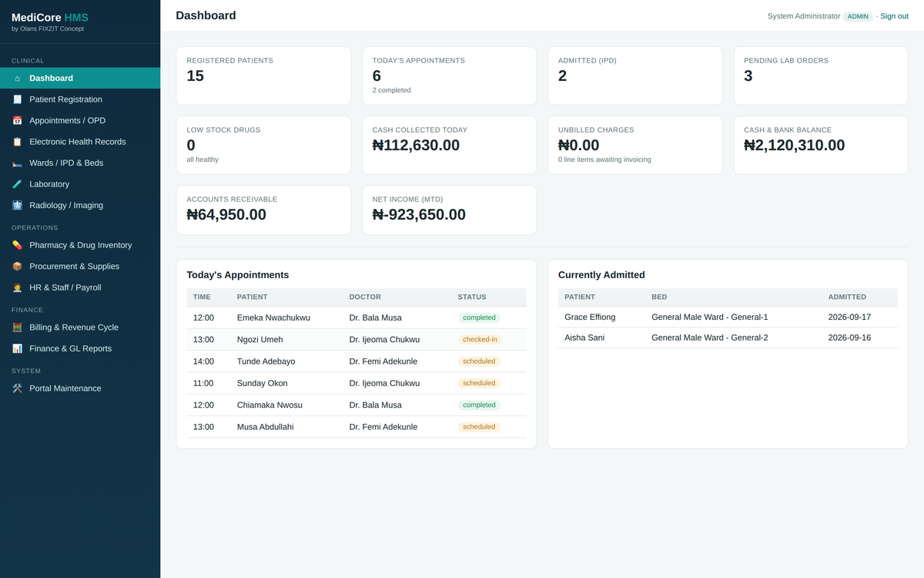The height and width of the screenshot is (578, 924).
Task: Click the HR & Staff person icon
Action: pyautogui.click(x=17, y=287)
